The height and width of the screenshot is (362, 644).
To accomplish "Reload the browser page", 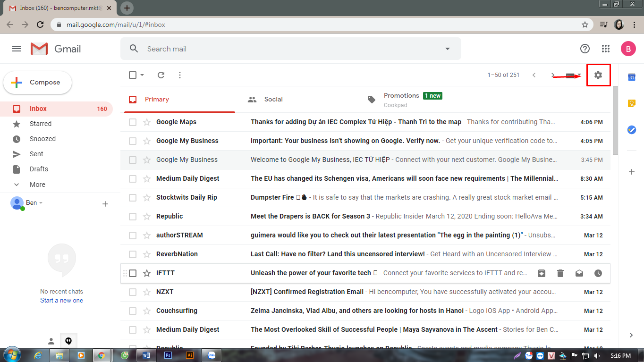I will (x=40, y=25).
